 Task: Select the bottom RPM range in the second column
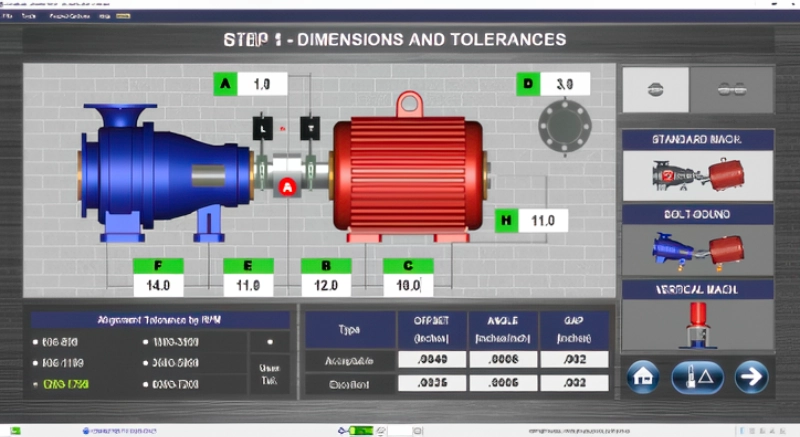pyautogui.click(x=175, y=384)
